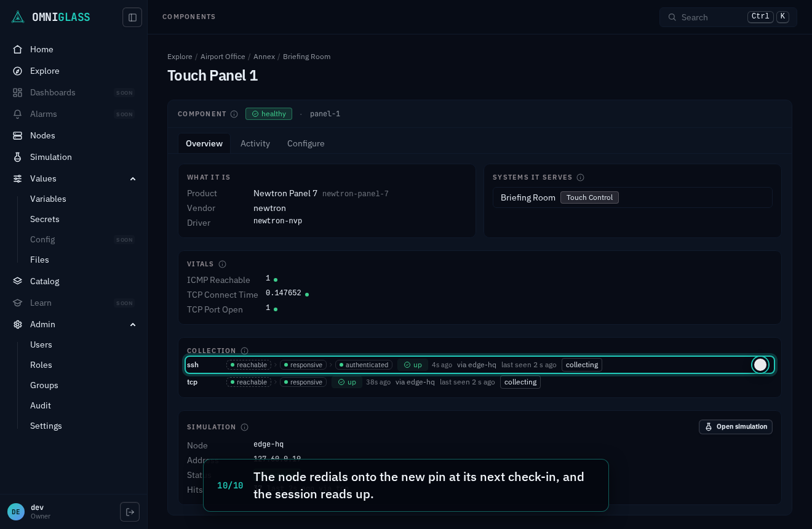812x529 pixels.
Task: Show info icon beside Simulation heading
Action: [x=244, y=427]
